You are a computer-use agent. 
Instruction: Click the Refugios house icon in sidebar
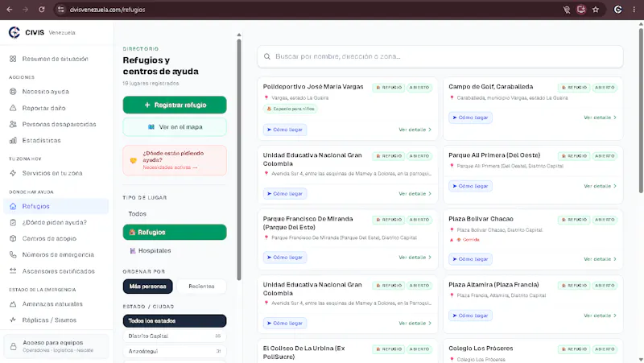(13, 206)
